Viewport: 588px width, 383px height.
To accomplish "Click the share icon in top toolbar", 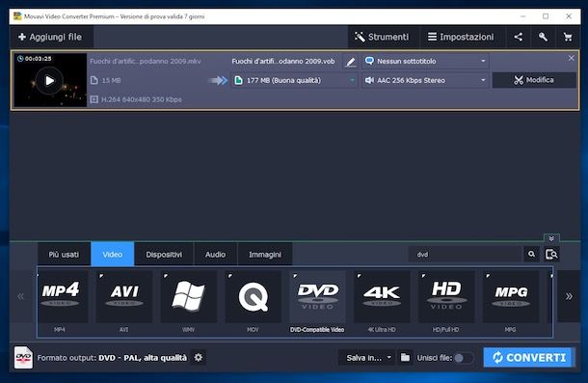I will [x=519, y=37].
